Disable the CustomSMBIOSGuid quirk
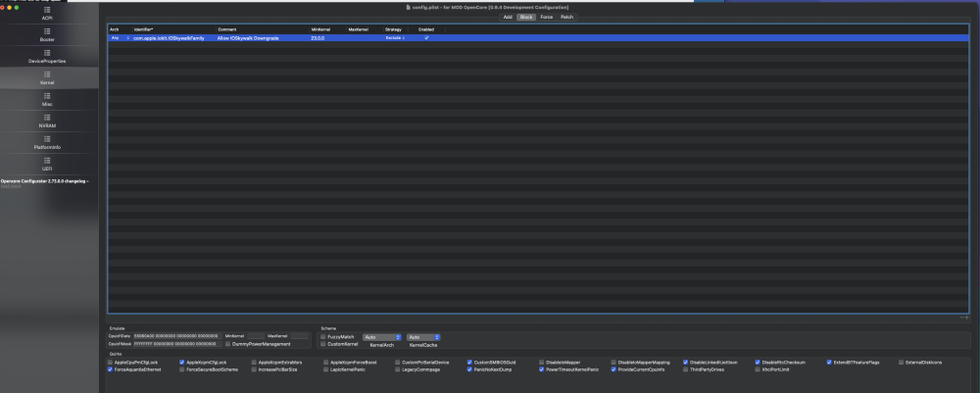 tap(469, 363)
